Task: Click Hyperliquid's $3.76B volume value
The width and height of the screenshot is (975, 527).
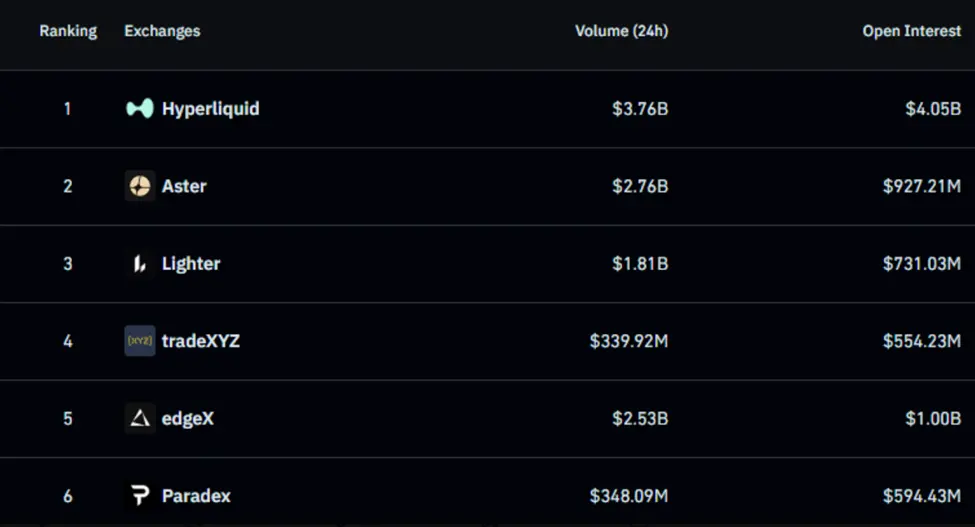Action: point(640,109)
